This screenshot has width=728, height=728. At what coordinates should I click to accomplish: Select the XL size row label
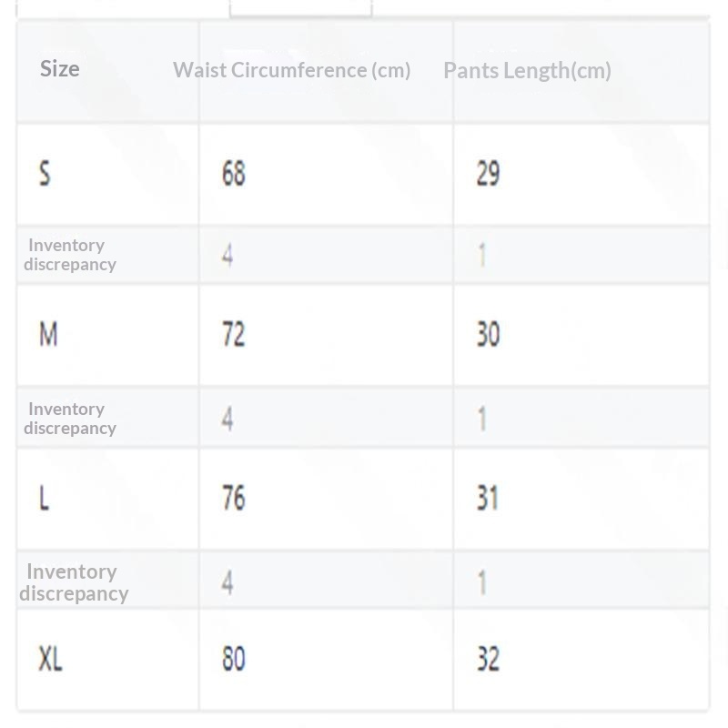[x=50, y=658]
